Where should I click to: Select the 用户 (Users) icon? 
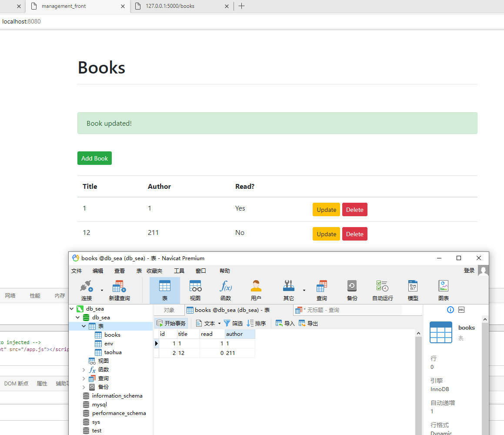point(256,289)
